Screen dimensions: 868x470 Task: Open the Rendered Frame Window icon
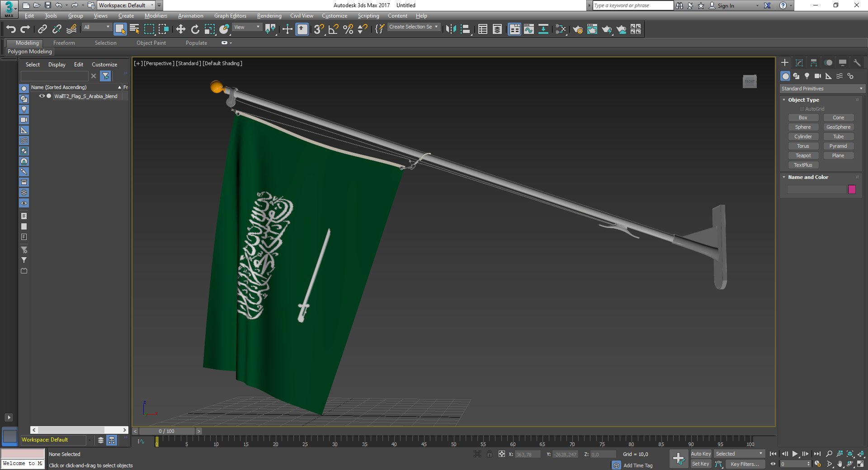[592, 29]
